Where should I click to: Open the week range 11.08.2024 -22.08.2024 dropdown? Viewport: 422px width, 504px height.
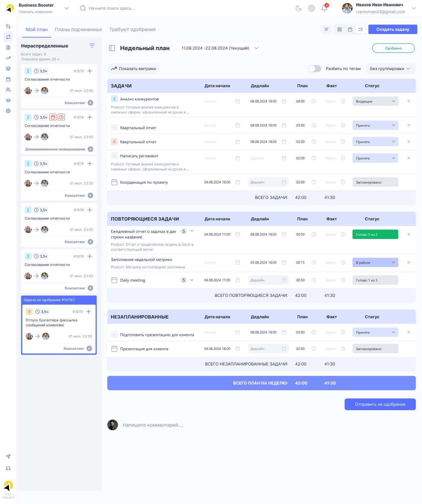pyautogui.click(x=220, y=48)
